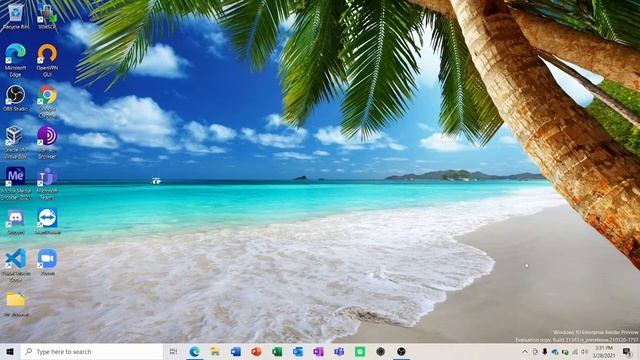
Task: Open the Windows Start menu
Action: 10,351
